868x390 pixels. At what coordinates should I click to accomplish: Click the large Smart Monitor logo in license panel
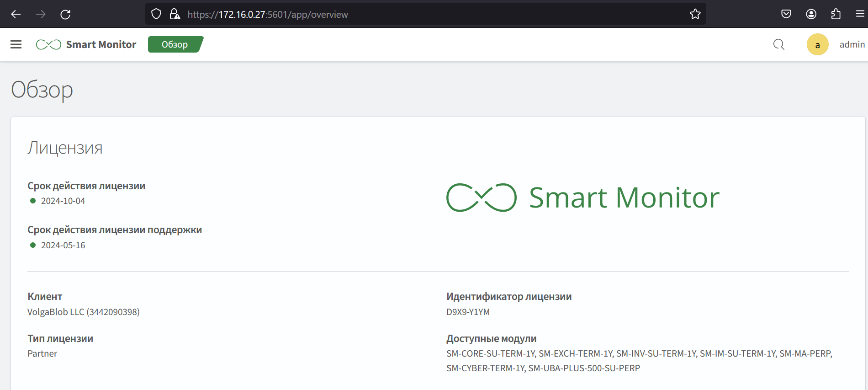click(582, 198)
